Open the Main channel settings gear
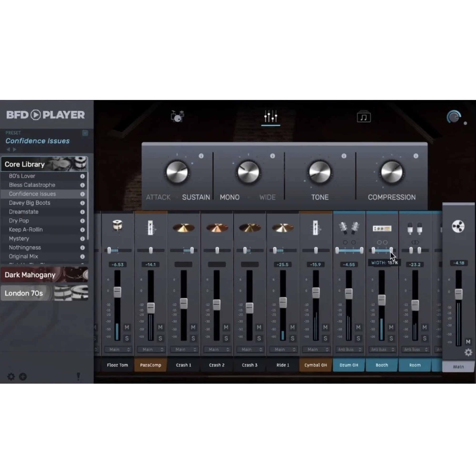Viewport: 476px width, 476px height. (x=468, y=352)
